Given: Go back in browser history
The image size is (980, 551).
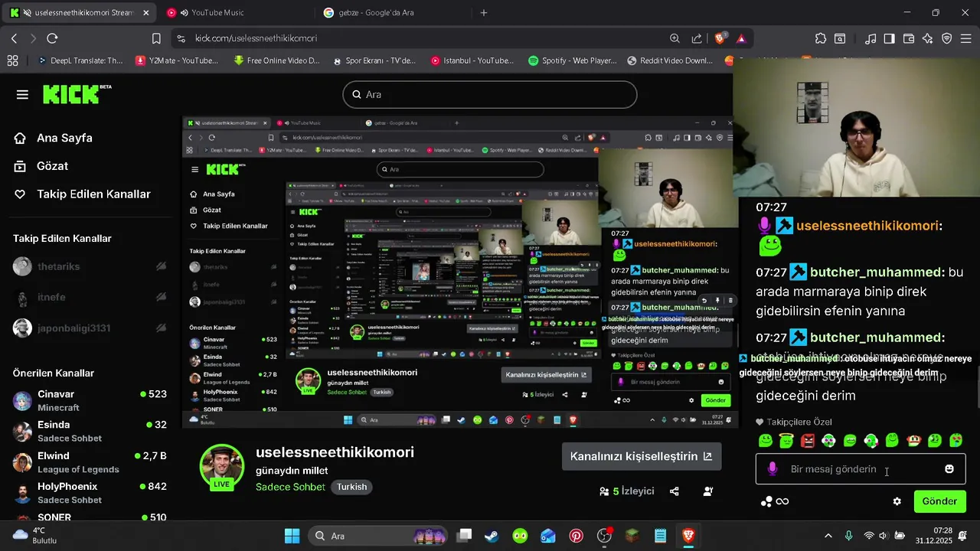Looking at the screenshot, I should pos(15,38).
